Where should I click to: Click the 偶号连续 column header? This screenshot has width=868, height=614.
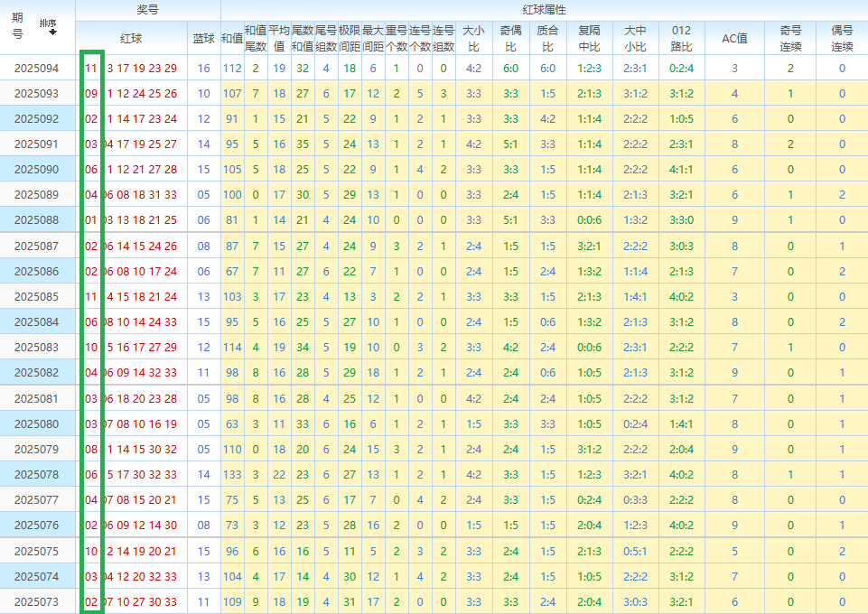coord(842,38)
